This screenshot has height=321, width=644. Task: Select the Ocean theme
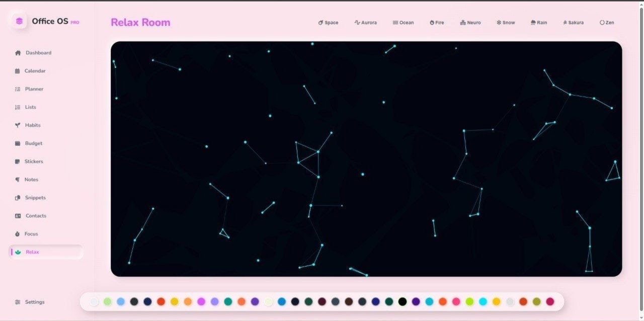click(x=404, y=23)
